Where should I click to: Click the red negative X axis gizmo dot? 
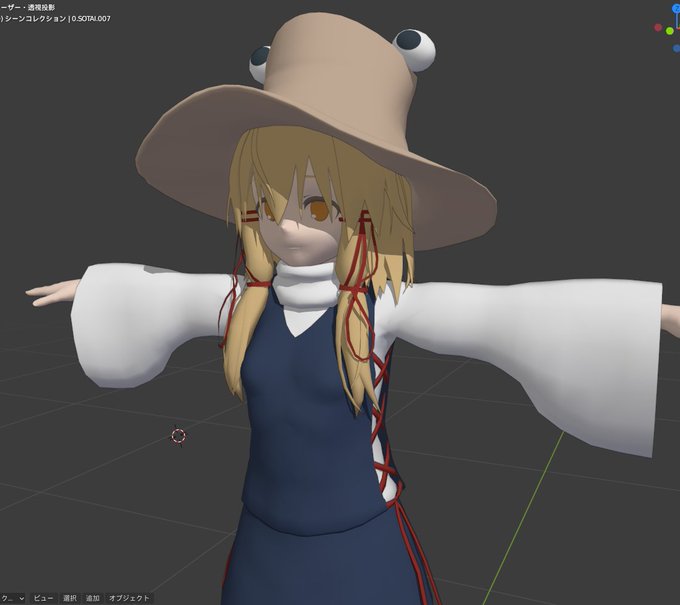pos(658,28)
